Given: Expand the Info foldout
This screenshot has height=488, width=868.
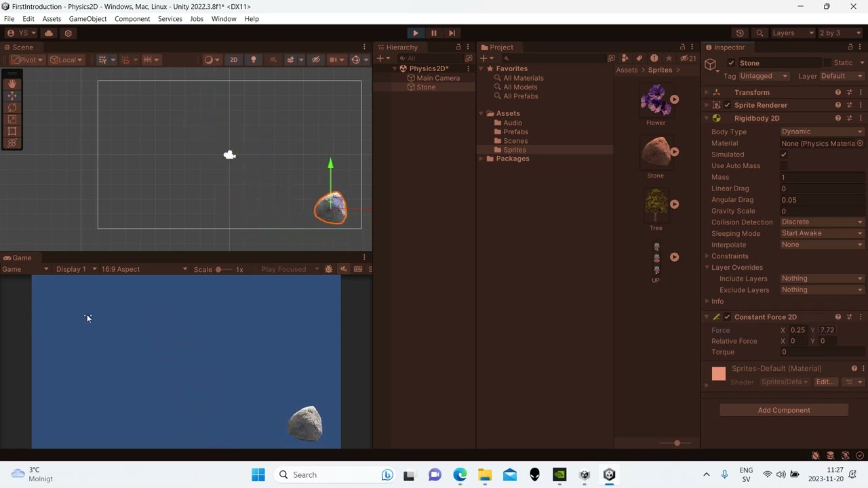Looking at the screenshot, I should [x=707, y=302].
